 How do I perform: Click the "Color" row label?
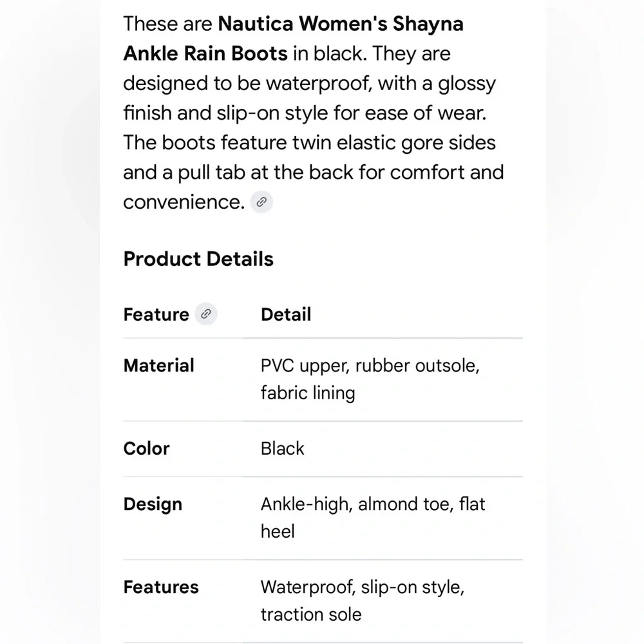pyautogui.click(x=146, y=448)
